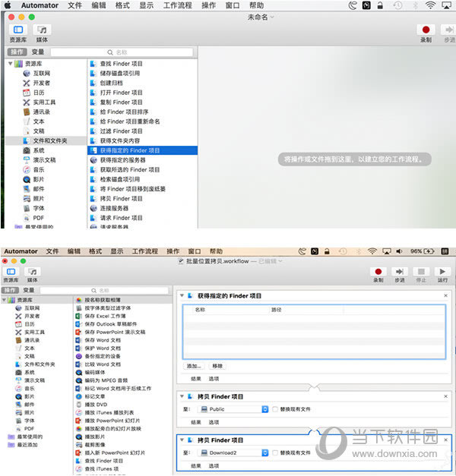456x476 pixels.
Task: Collapse the 资源库 tree in lower window
Action: coord(4,300)
